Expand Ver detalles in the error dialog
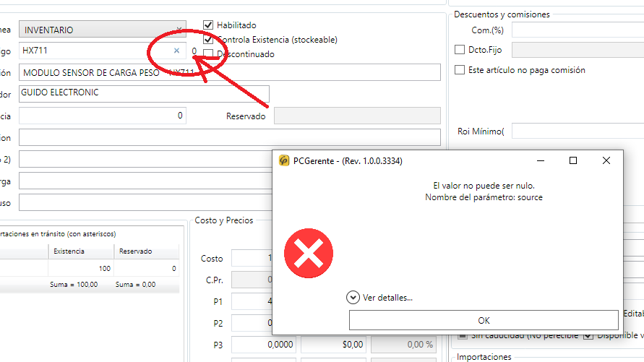The image size is (644, 362). (x=353, y=297)
